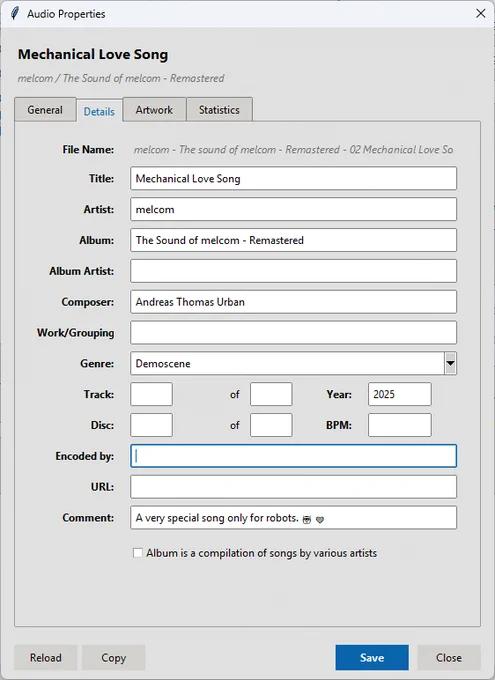Viewport: 495px width, 680px height.
Task: Switch to the General tab
Action: [45, 110]
